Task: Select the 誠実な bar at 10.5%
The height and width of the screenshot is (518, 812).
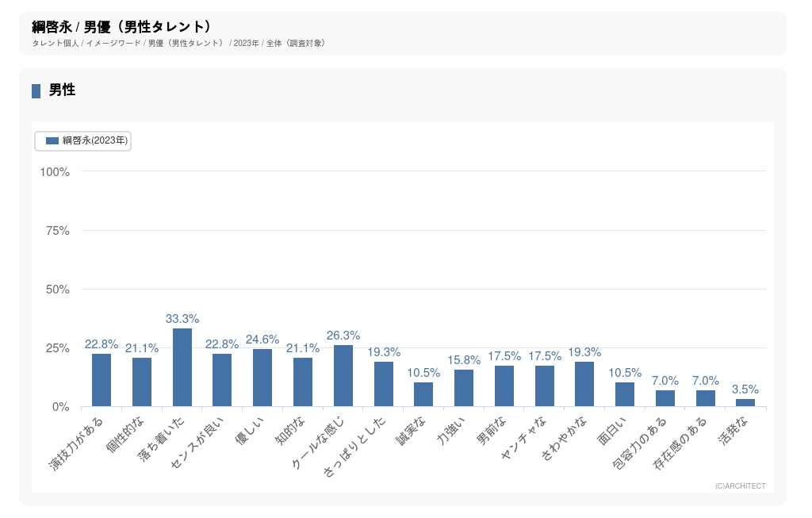Action: [x=423, y=394]
